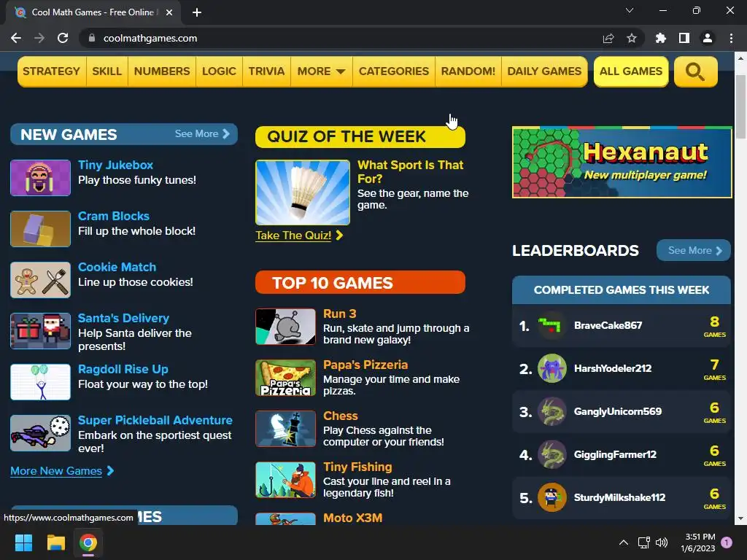Click See More in New Games header

(202, 134)
